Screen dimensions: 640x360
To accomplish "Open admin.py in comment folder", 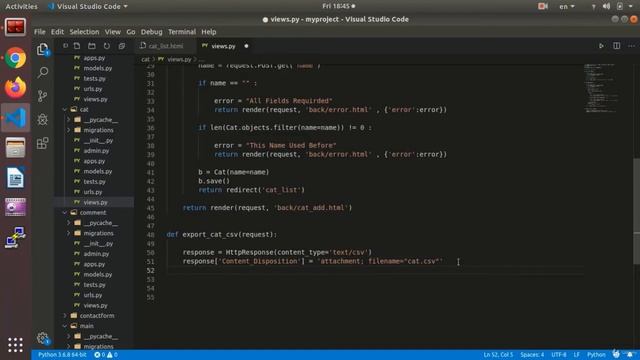I will 96,254.
